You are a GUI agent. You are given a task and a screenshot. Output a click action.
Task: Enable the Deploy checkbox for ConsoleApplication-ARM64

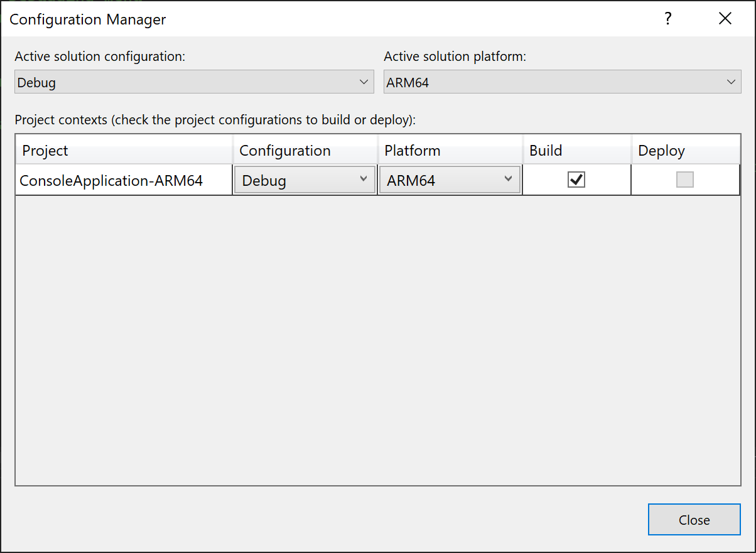coord(684,180)
